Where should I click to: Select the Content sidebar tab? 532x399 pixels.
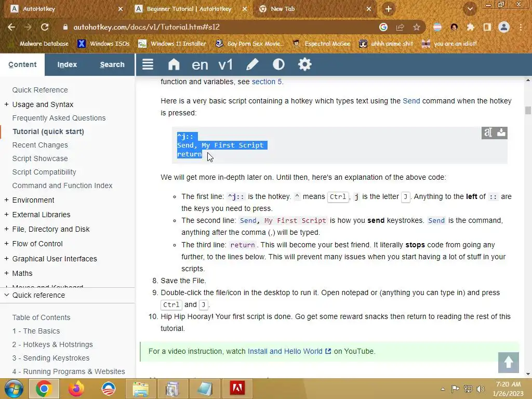[22, 64]
